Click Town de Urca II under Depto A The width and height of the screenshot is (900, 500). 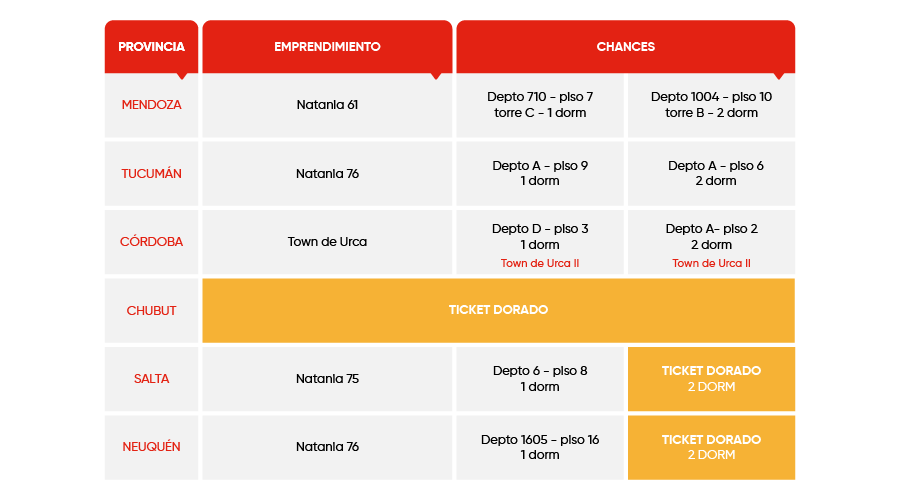pos(711,263)
